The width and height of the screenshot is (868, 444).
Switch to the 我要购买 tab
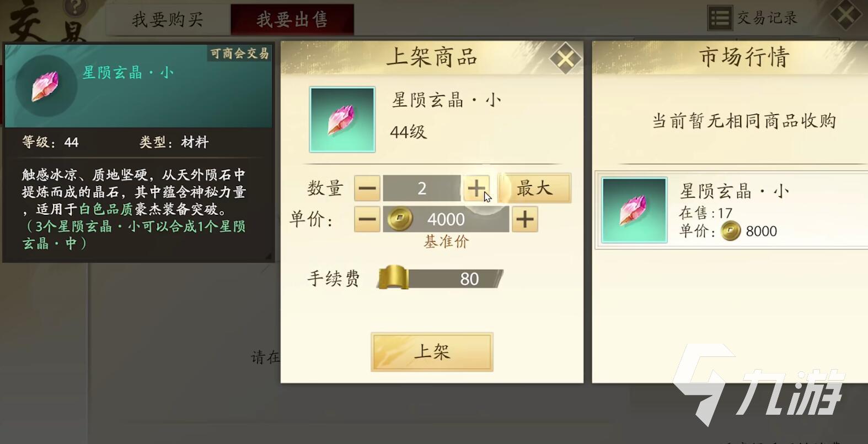pos(168,20)
